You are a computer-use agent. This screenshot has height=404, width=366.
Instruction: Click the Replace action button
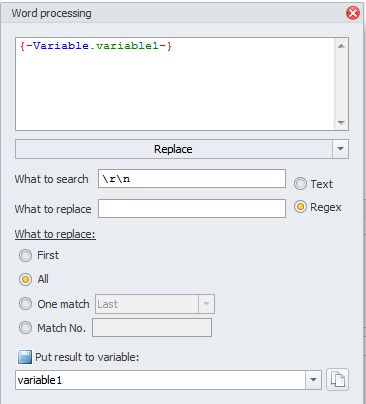(x=173, y=149)
